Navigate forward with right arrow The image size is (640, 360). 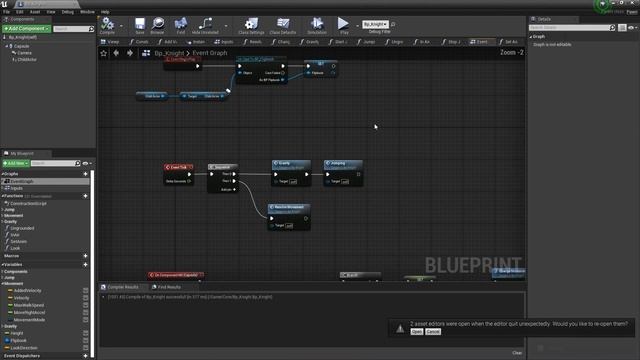coord(129,53)
